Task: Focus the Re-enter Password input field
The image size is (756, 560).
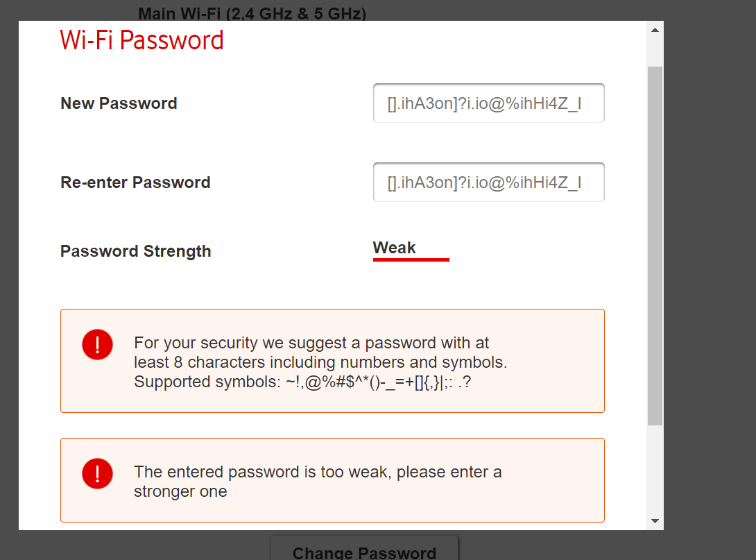Action: click(x=488, y=182)
